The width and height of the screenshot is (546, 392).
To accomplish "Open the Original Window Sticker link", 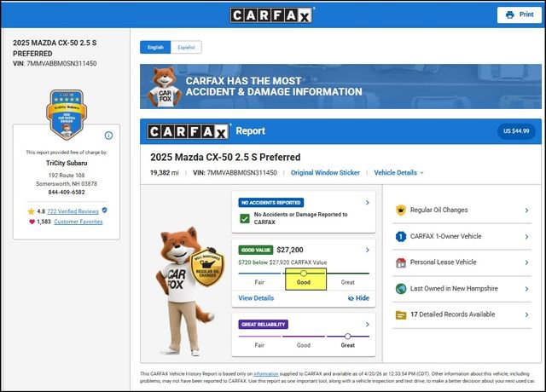I will click(325, 172).
